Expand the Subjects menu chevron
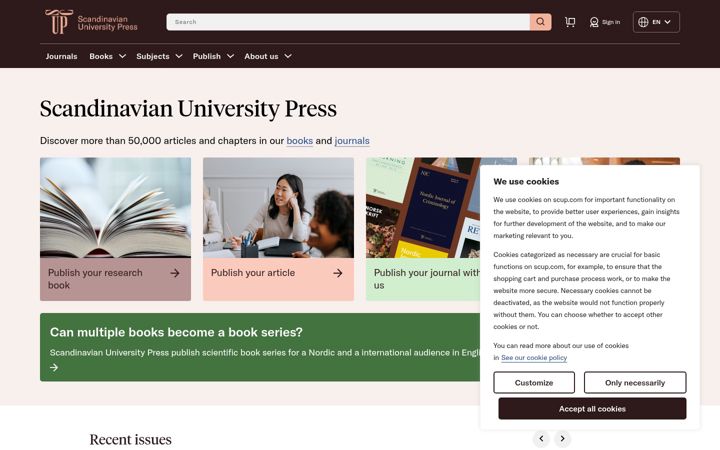The width and height of the screenshot is (720, 450). [x=179, y=56]
